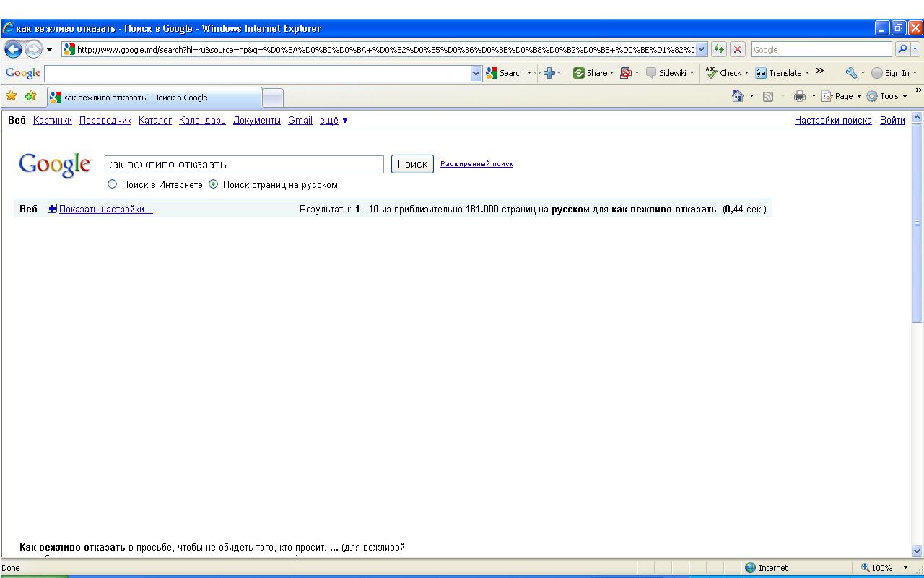Open the search provider options dropdown
The image size is (924, 578).
(915, 49)
